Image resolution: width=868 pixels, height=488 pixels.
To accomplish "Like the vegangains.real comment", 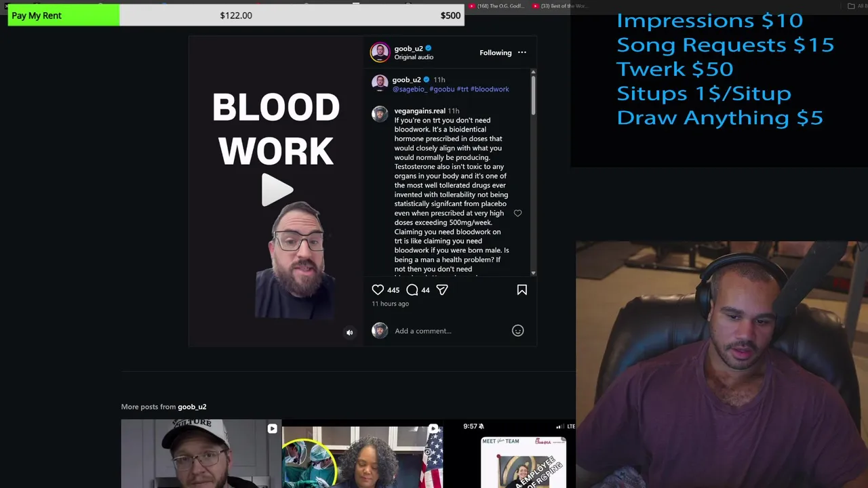I will (x=517, y=213).
